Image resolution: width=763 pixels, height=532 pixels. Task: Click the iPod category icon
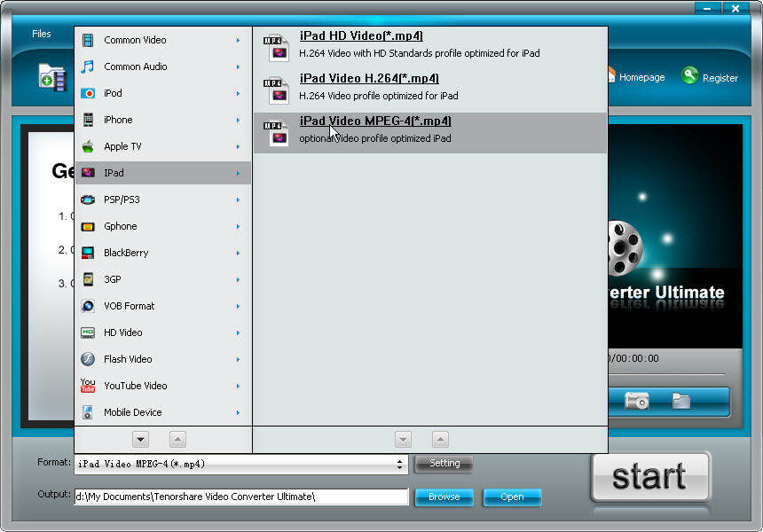click(88, 93)
